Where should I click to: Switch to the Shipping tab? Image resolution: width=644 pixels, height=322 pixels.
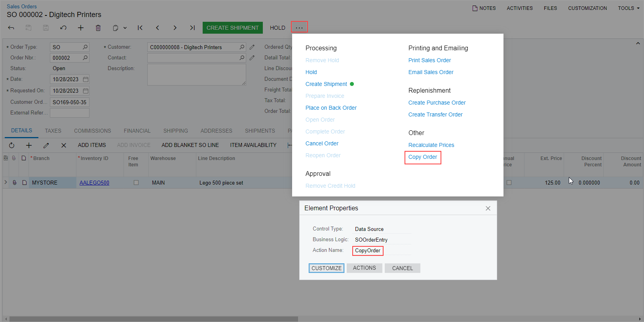point(175,131)
